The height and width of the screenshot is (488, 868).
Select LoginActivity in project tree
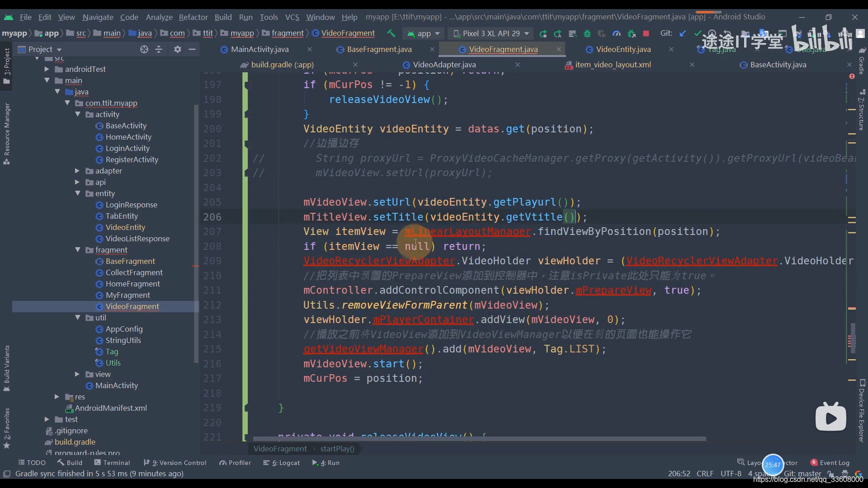pos(127,148)
